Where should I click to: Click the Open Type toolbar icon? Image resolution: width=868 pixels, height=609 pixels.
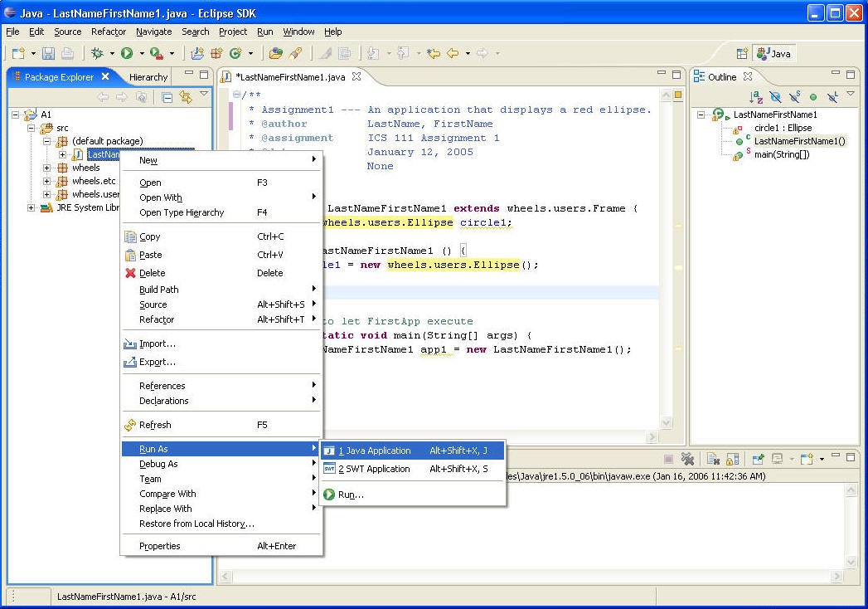pyautogui.click(x=275, y=53)
